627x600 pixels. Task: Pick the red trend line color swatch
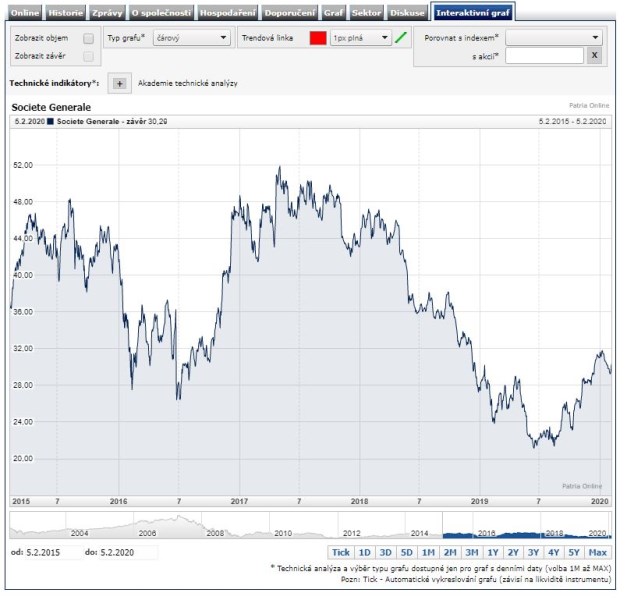[x=318, y=38]
